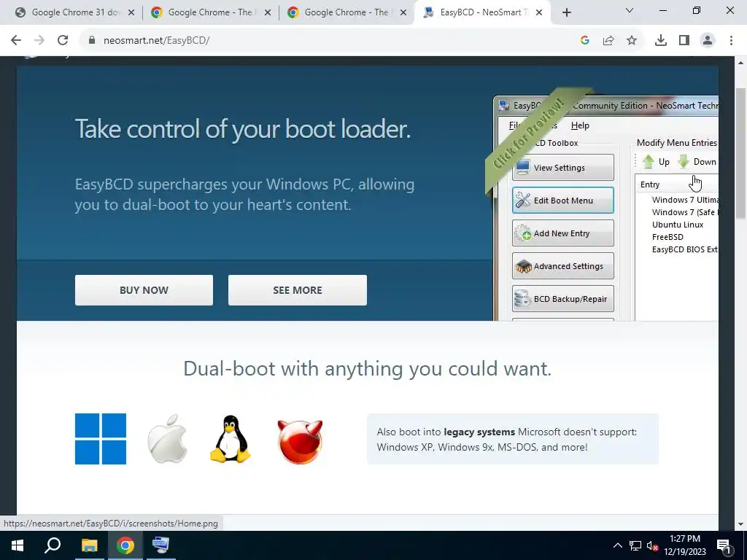Click FreeBSD entry in preview list
The height and width of the screenshot is (560, 747).
click(x=667, y=237)
